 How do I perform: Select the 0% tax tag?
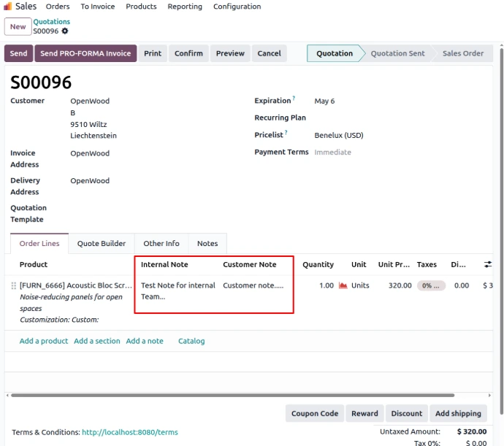click(429, 285)
